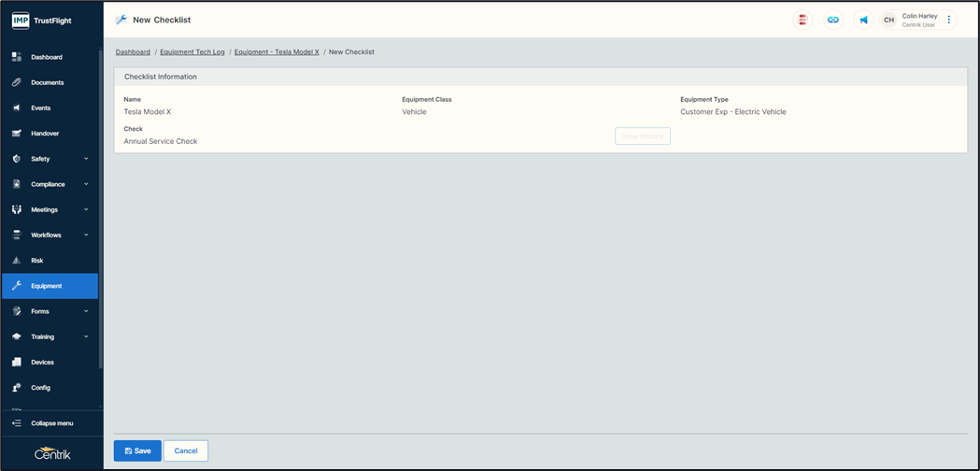Follow the Dashboard breadcrumb link
This screenshot has width=980, height=471.
tap(133, 52)
